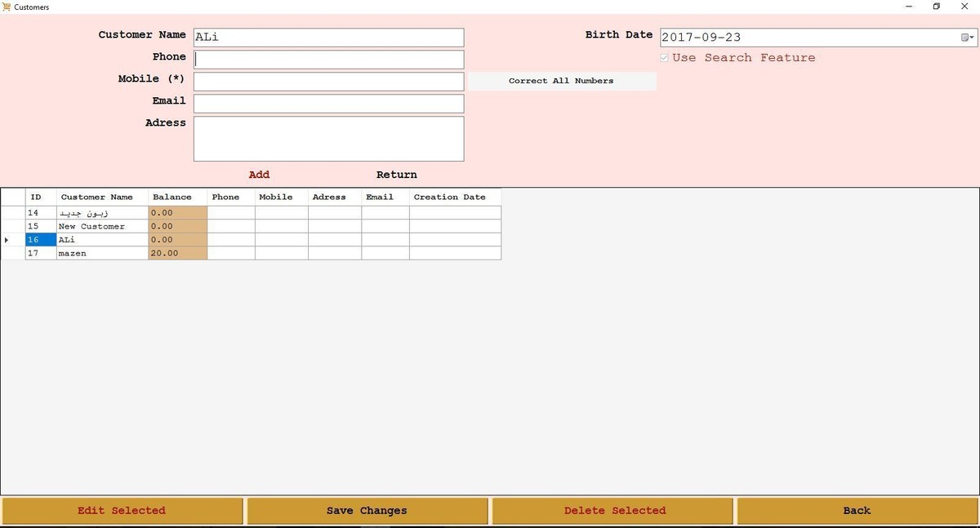980x528 pixels.
Task: Select the New Customer row cell
Action: point(101,226)
